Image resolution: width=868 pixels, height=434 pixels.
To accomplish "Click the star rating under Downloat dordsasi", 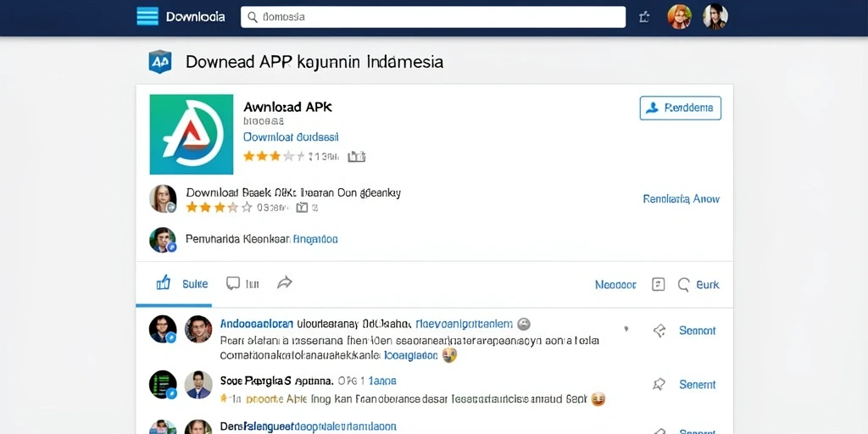I will click(x=274, y=157).
